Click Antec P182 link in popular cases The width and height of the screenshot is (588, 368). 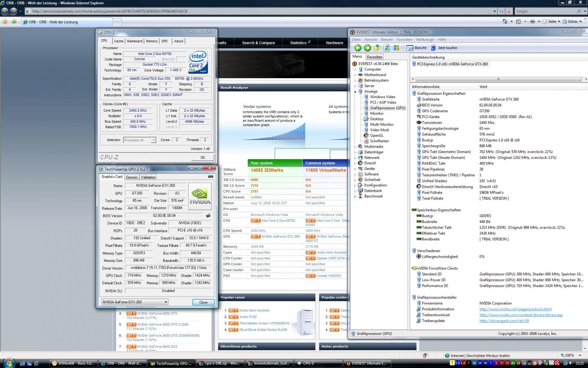(x=248, y=317)
